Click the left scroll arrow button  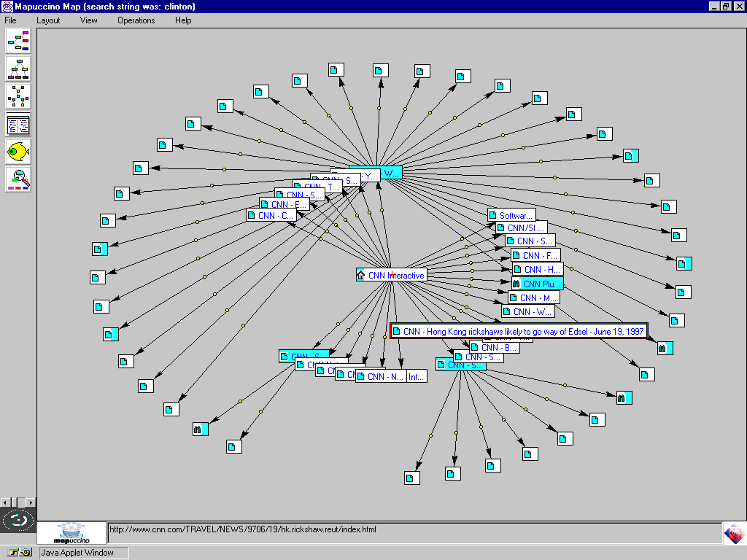[5, 502]
